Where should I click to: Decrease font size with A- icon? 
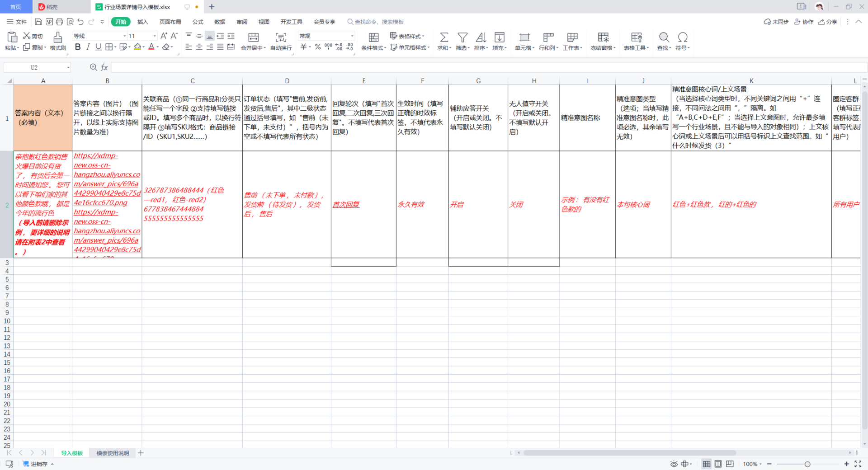point(174,36)
